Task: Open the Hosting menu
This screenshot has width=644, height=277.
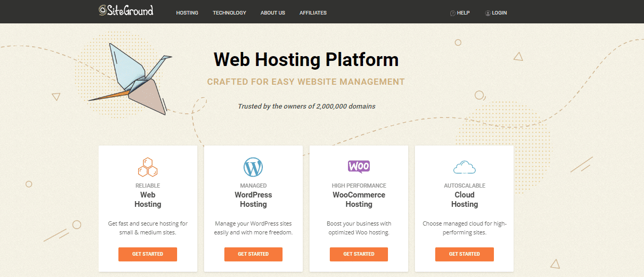Action: click(x=187, y=13)
